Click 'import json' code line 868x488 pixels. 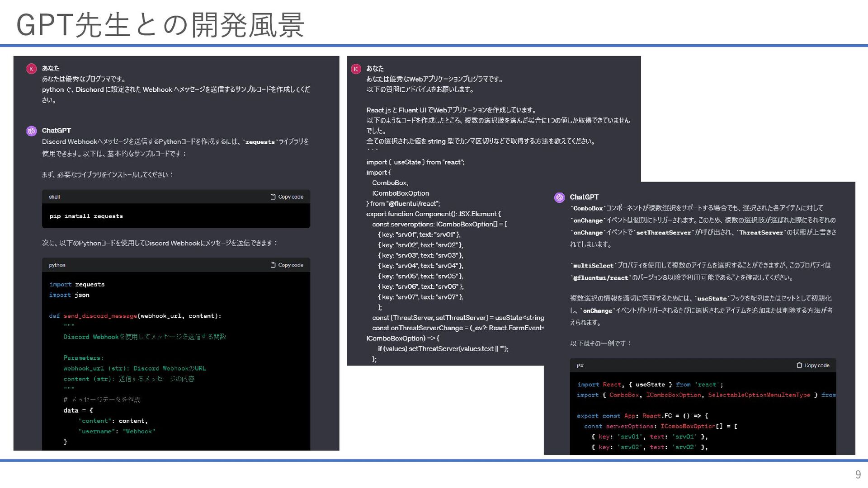pos(69,295)
